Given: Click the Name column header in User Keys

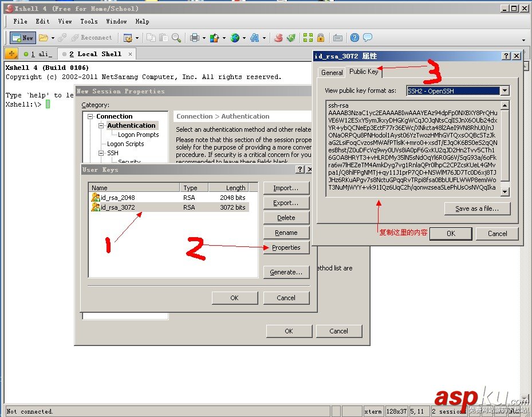Looking at the screenshot, I should click(x=135, y=188).
